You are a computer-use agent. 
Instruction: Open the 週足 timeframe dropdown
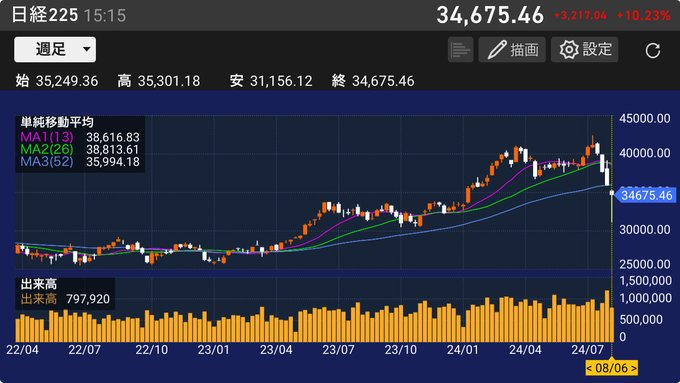pyautogui.click(x=55, y=49)
